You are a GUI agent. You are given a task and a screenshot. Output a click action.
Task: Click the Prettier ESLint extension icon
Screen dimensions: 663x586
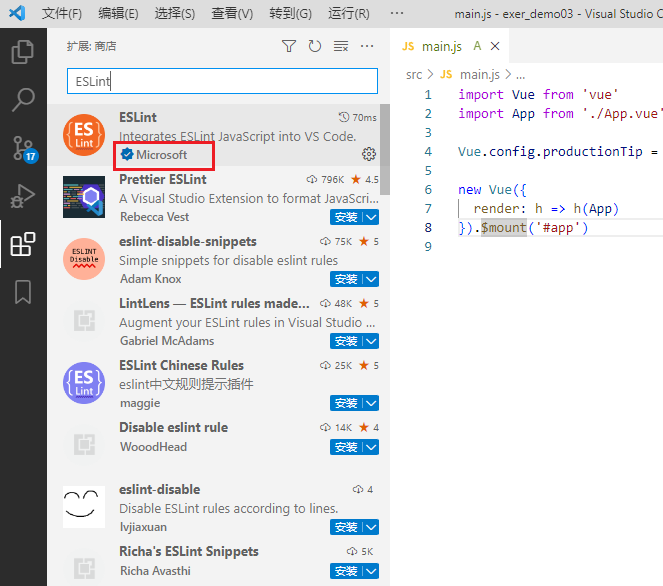tap(84, 197)
